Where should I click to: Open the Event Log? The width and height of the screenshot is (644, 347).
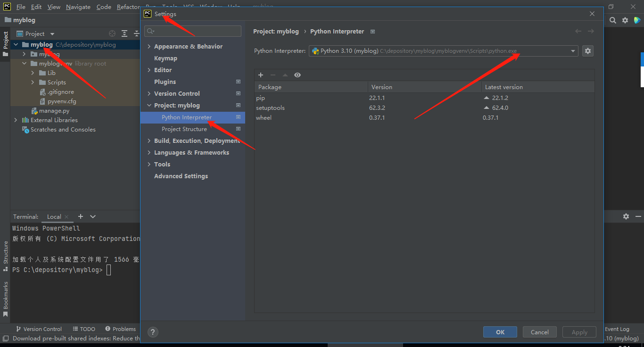click(617, 329)
